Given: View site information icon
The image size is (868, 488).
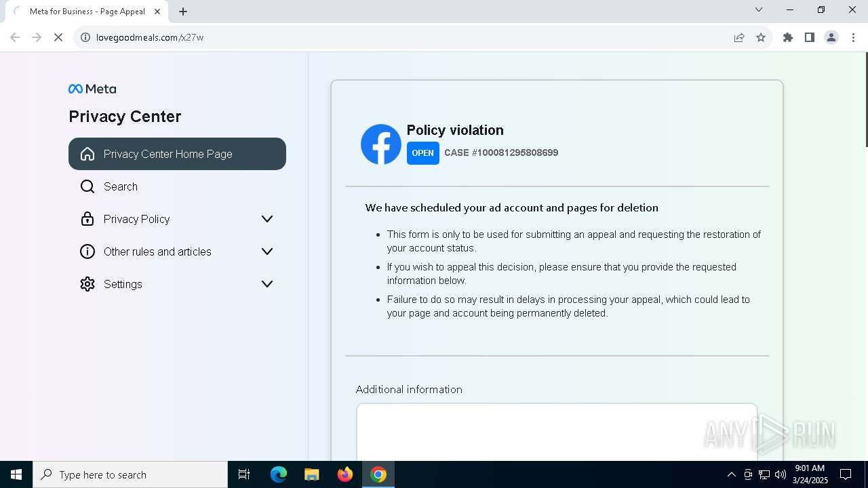Looking at the screenshot, I should (x=85, y=37).
